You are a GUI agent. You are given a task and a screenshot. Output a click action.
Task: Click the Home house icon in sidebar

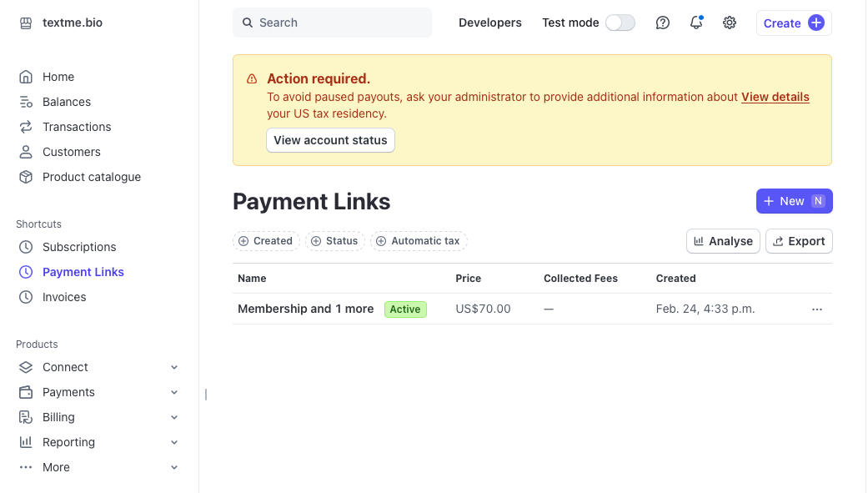point(26,77)
